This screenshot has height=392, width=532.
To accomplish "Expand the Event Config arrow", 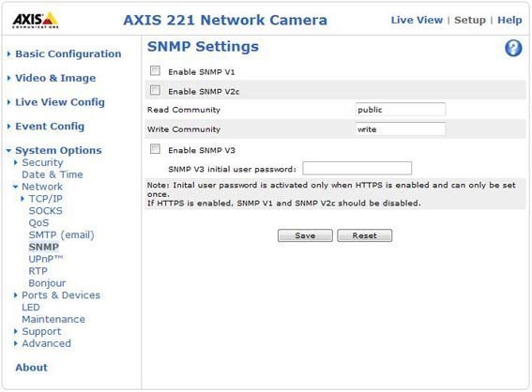I will [9, 127].
